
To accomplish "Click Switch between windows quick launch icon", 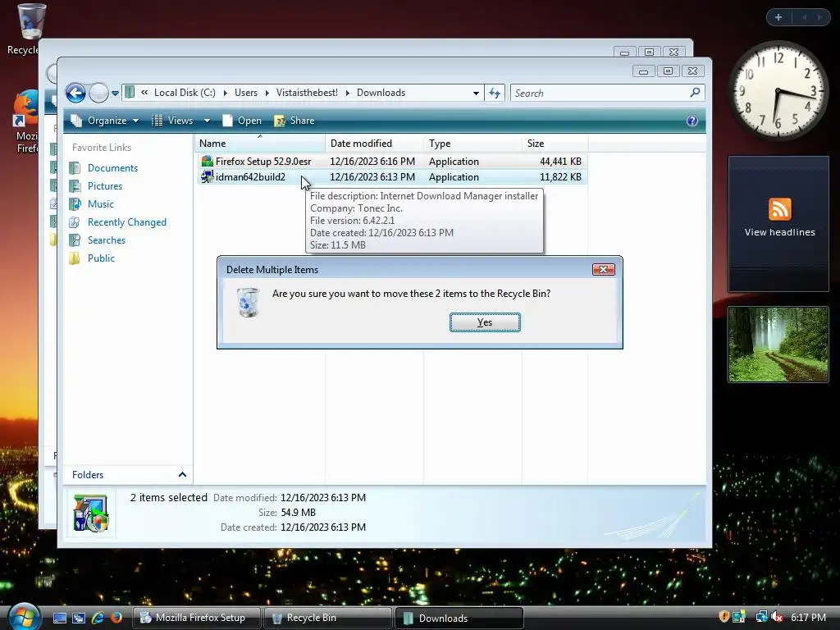I will 79,618.
